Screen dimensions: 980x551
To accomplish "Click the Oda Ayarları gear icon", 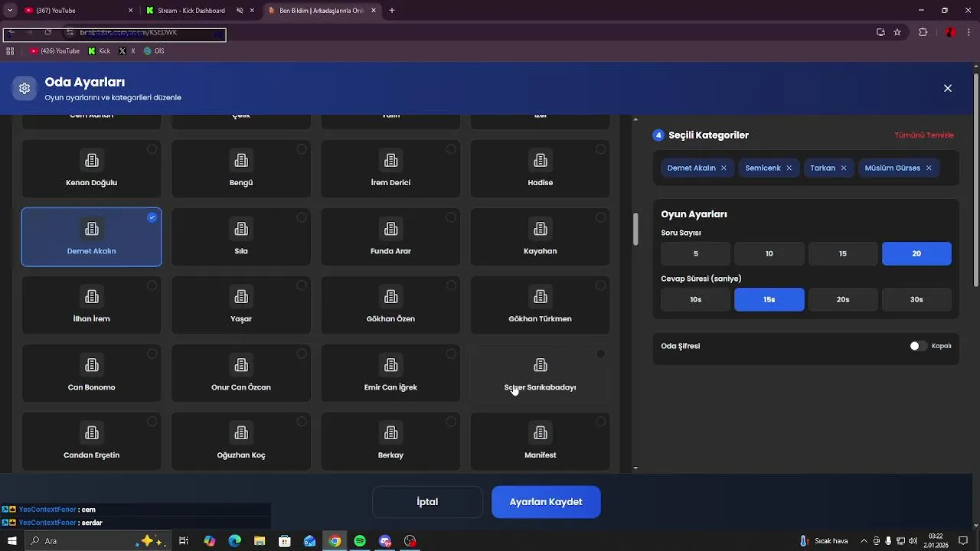I will (24, 88).
